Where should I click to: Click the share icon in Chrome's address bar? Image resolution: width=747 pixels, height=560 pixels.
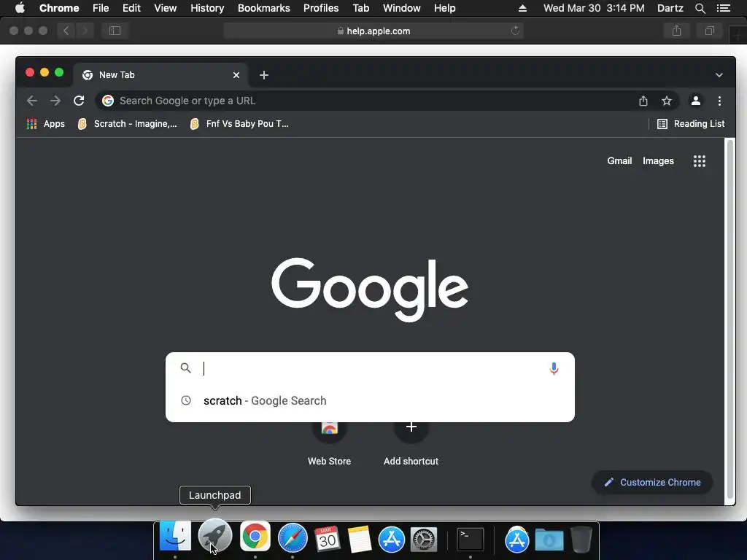pyautogui.click(x=643, y=101)
